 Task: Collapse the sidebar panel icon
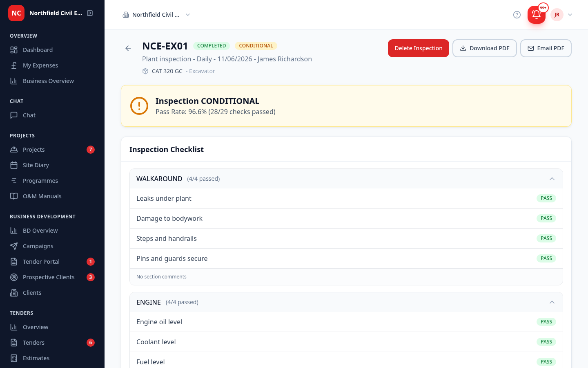point(90,13)
